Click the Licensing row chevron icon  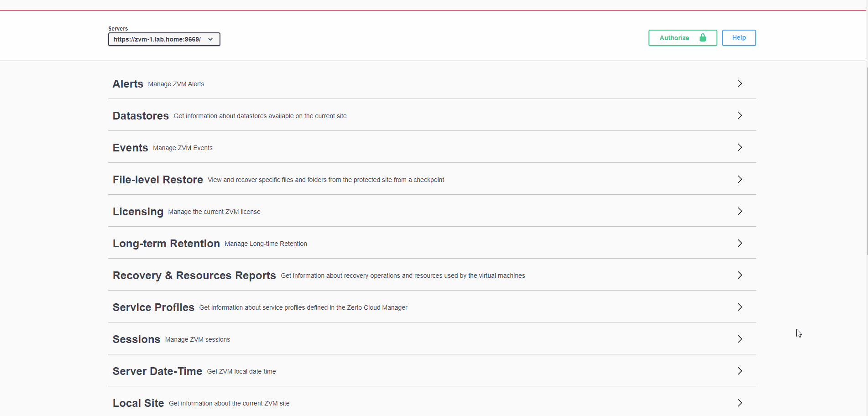pyautogui.click(x=739, y=212)
